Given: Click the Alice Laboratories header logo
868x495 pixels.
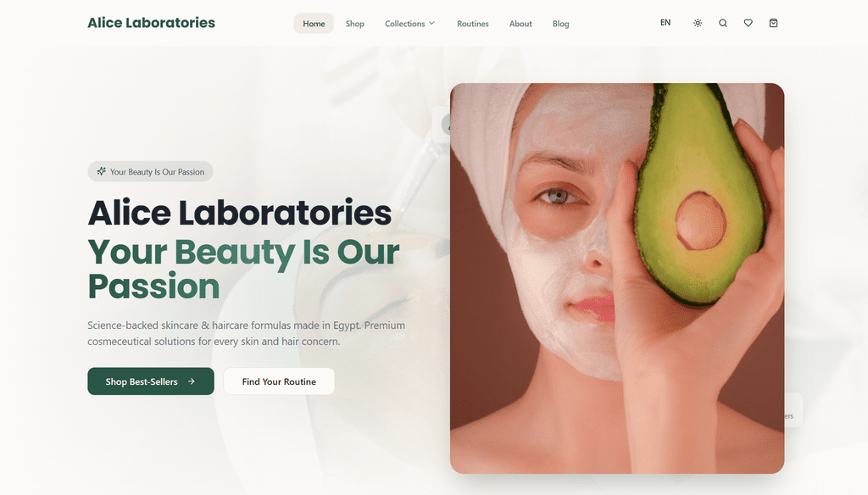Looking at the screenshot, I should 151,23.
